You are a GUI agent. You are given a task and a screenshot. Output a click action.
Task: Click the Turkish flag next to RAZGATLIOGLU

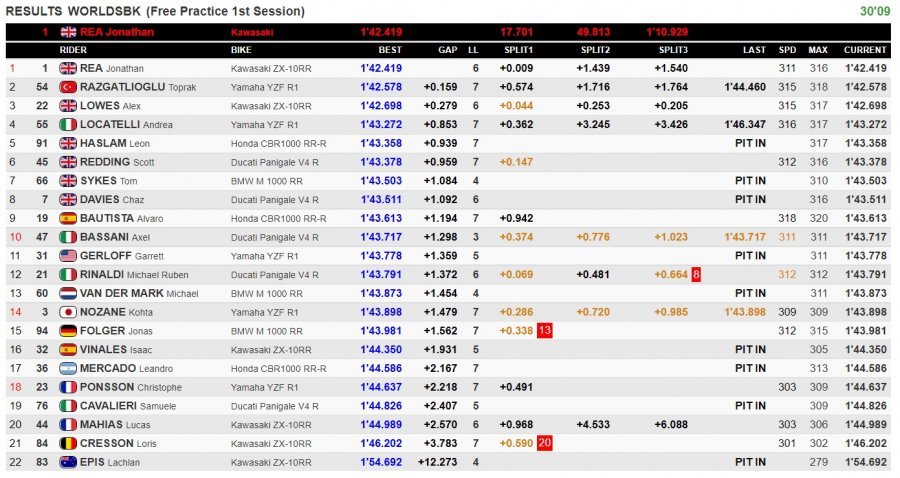coord(68,87)
